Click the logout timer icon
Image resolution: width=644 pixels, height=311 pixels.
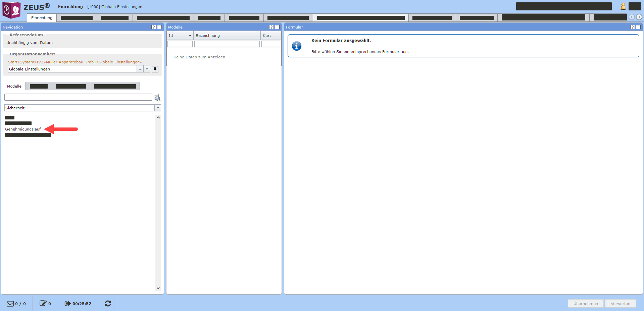coord(67,304)
